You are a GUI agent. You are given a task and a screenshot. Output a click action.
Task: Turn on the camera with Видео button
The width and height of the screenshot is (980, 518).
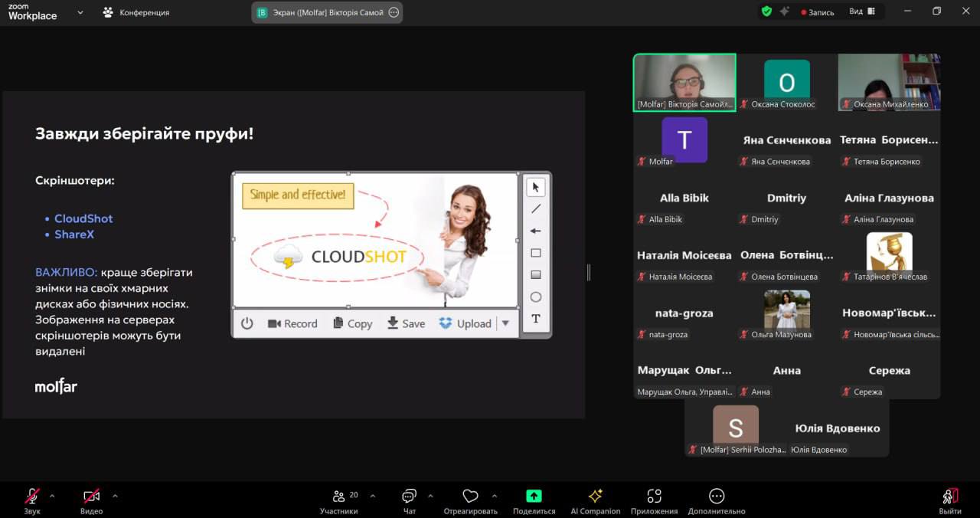[x=92, y=501]
